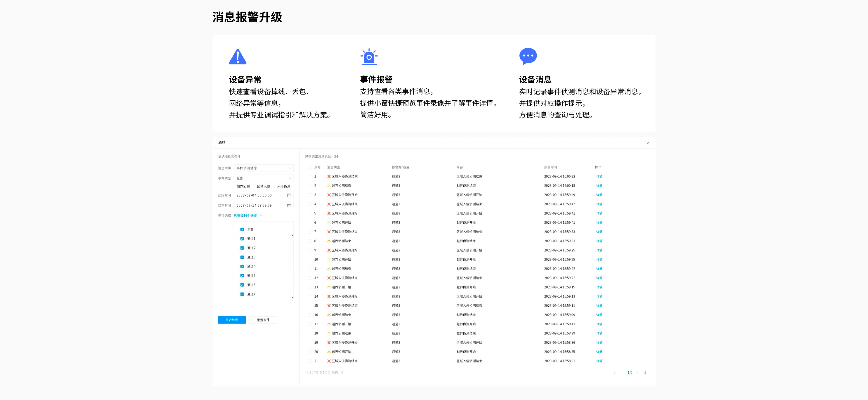The image size is (868, 400).
Task: Click the 重置条件 reset button
Action: point(263,320)
